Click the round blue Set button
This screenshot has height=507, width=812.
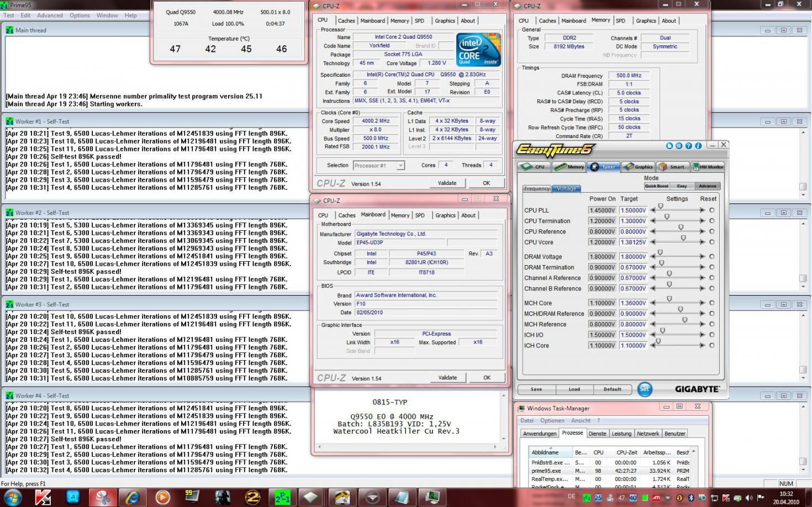tap(644, 389)
